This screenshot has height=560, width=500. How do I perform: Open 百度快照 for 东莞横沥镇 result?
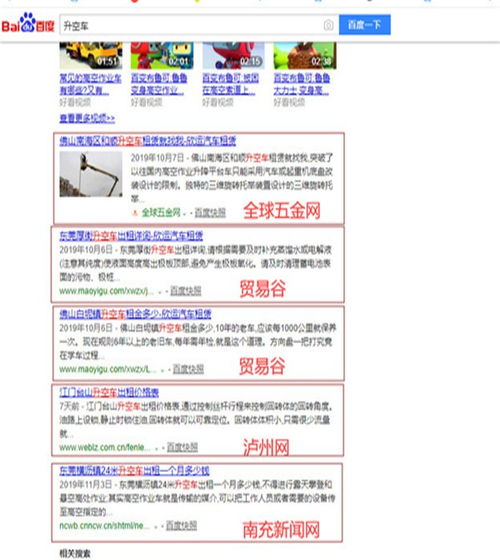coord(181,525)
